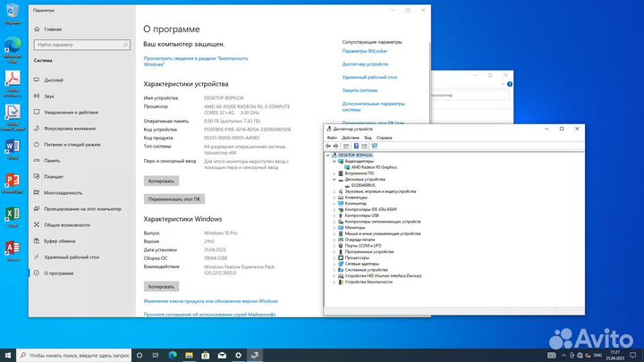This screenshot has height=362, width=644.
Task: Select the Компьютер tree row
Action: click(x=355, y=204)
